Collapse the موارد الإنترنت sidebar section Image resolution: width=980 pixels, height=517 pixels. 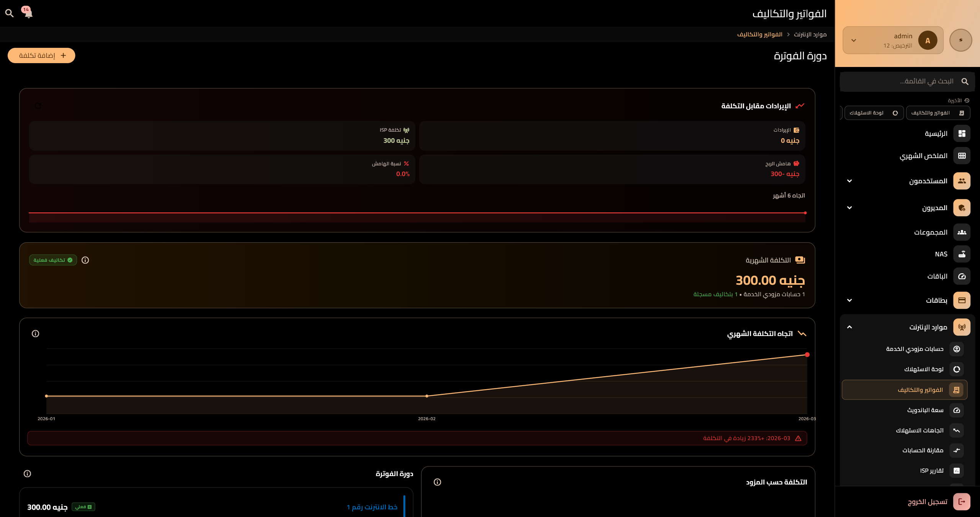(x=849, y=327)
